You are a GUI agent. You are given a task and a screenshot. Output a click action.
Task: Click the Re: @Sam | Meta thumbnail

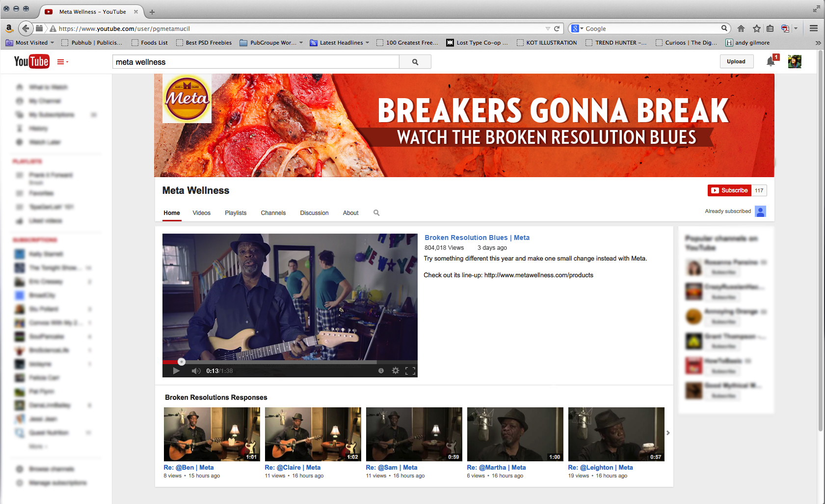(x=414, y=434)
